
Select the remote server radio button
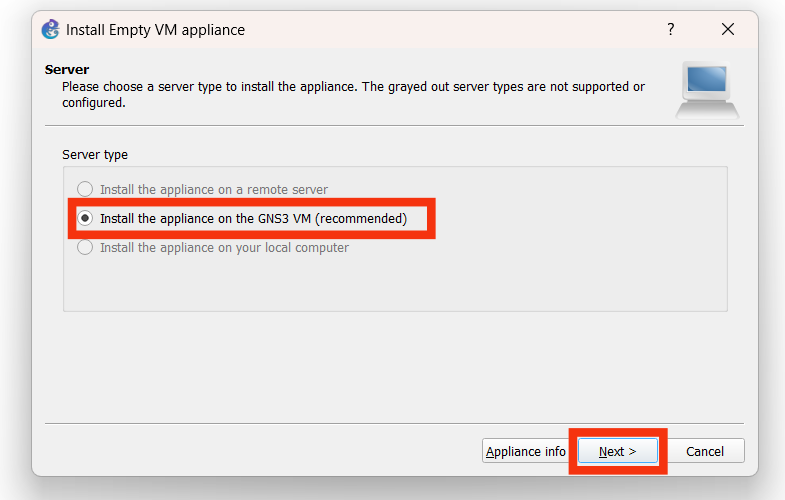(x=85, y=189)
